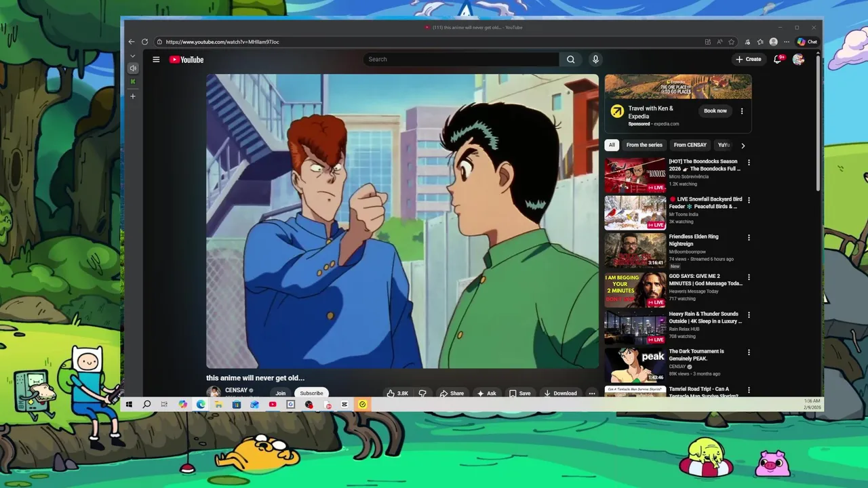868x488 pixels.
Task: Open YouTube notifications bell
Action: click(x=778, y=59)
